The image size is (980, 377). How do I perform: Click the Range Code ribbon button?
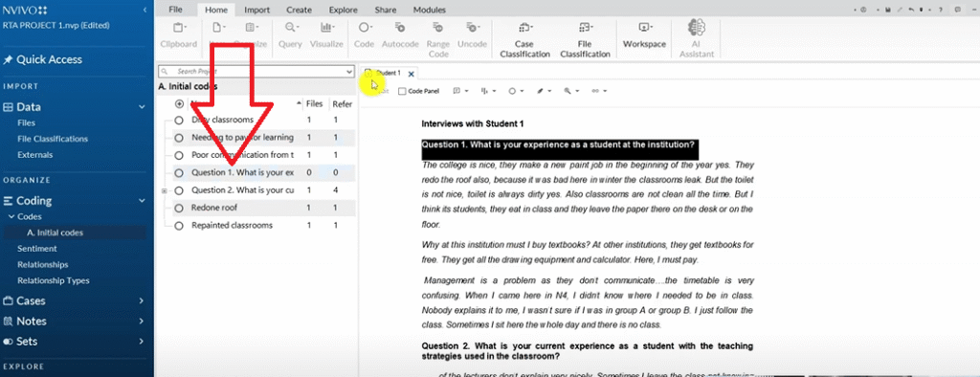pos(438,39)
